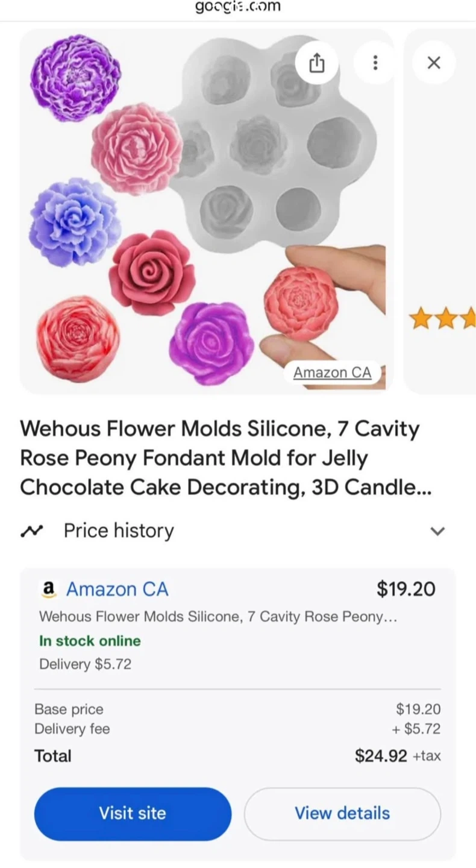
Task: Click the $19.20 price in seller row
Action: point(406,589)
